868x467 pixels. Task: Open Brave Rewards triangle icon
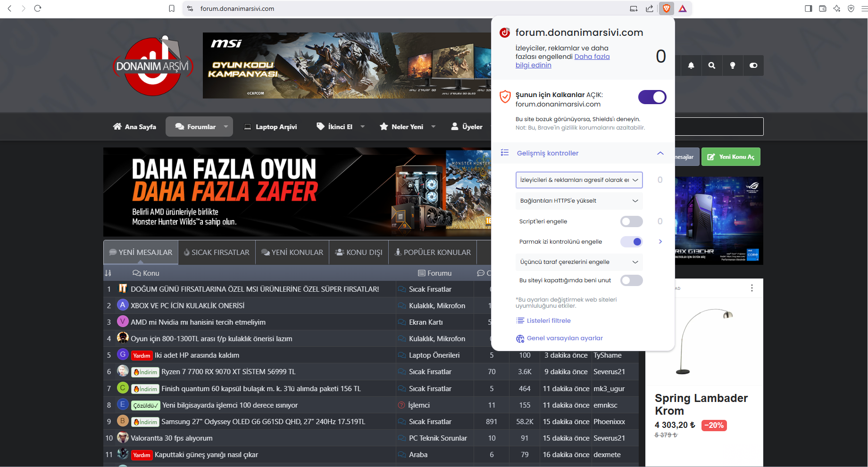click(x=683, y=8)
